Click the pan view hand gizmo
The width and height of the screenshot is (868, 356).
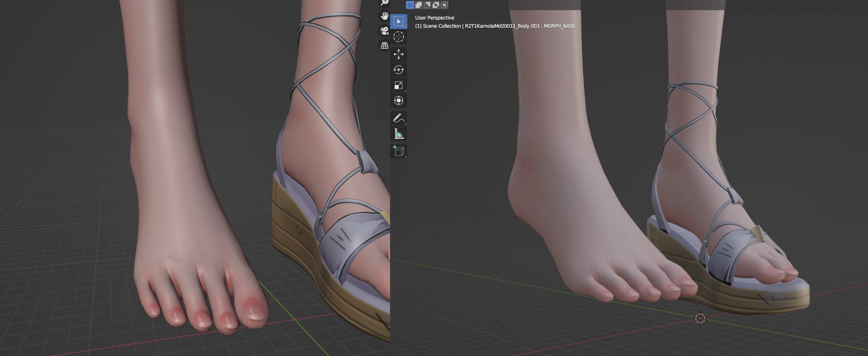pyautogui.click(x=385, y=16)
